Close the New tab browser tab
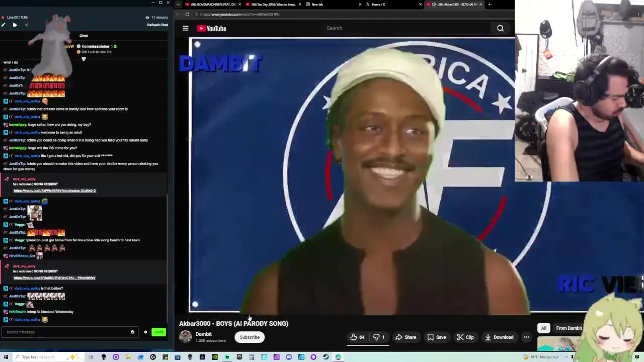The height and width of the screenshot is (362, 644). pos(360,4)
